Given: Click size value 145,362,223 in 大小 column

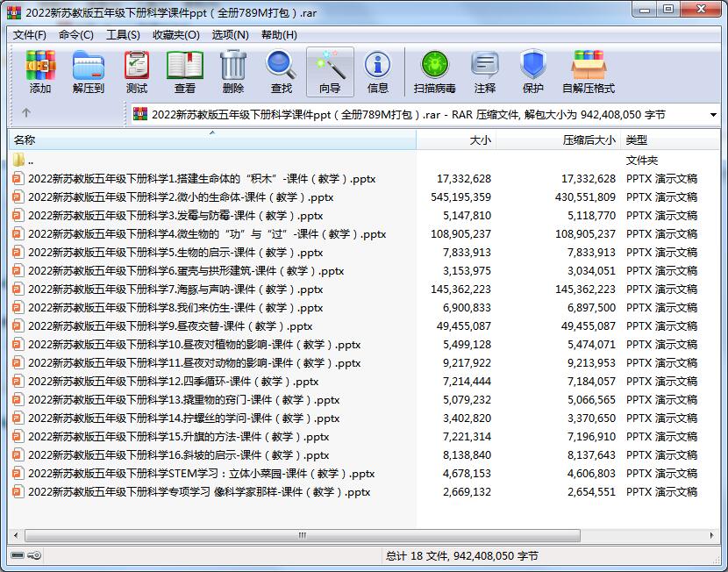Looking at the screenshot, I should pos(460,290).
